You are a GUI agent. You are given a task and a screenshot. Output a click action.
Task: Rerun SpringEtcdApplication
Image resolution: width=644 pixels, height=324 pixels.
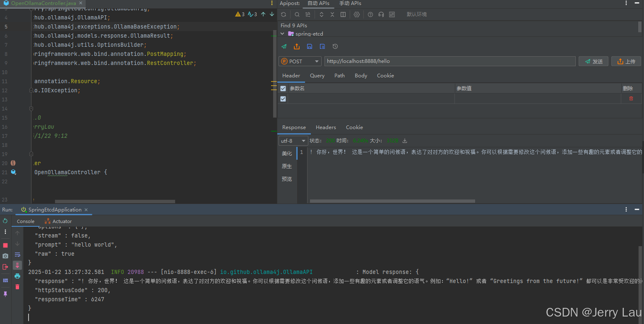point(5,221)
